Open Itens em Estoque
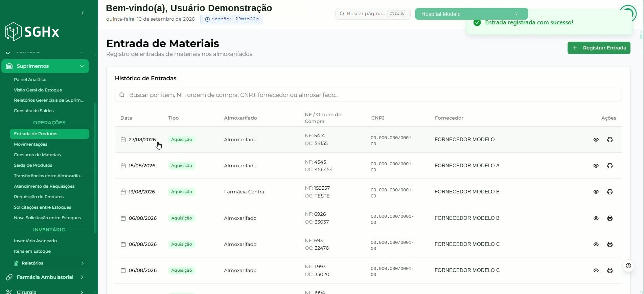 [32, 251]
